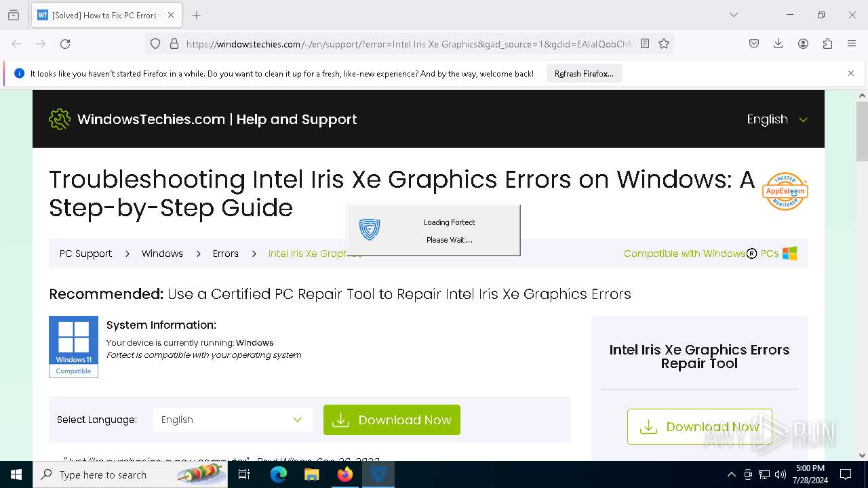Open the Intel Iris Xe Graphics breadcrumb
The image size is (868, 488).
point(315,253)
